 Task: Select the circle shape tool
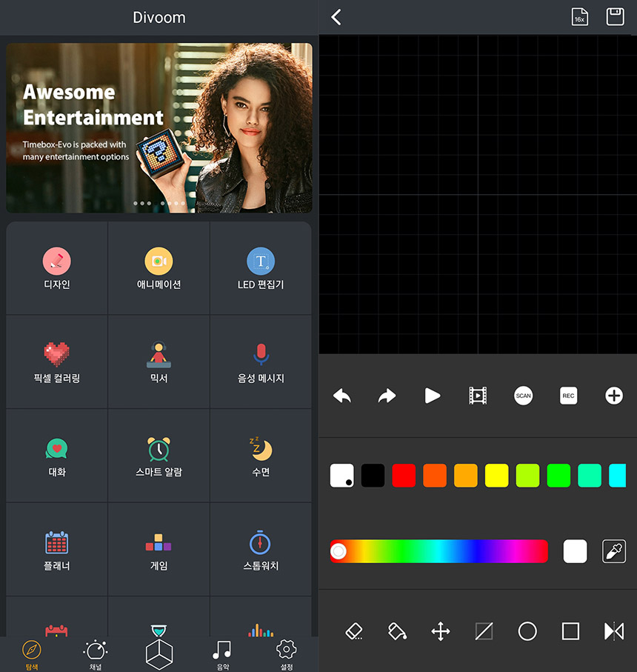pyautogui.click(x=527, y=631)
